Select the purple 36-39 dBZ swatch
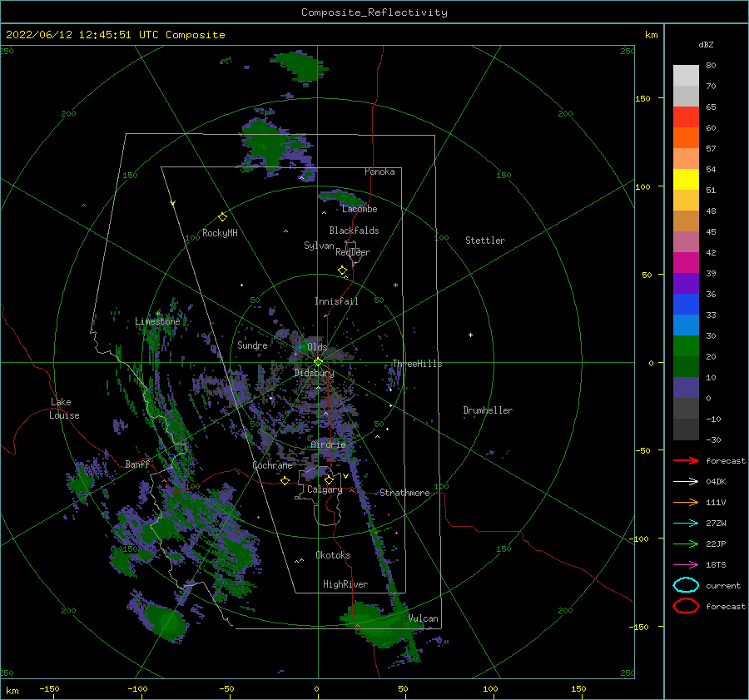The width and height of the screenshot is (749, 700). (x=686, y=283)
